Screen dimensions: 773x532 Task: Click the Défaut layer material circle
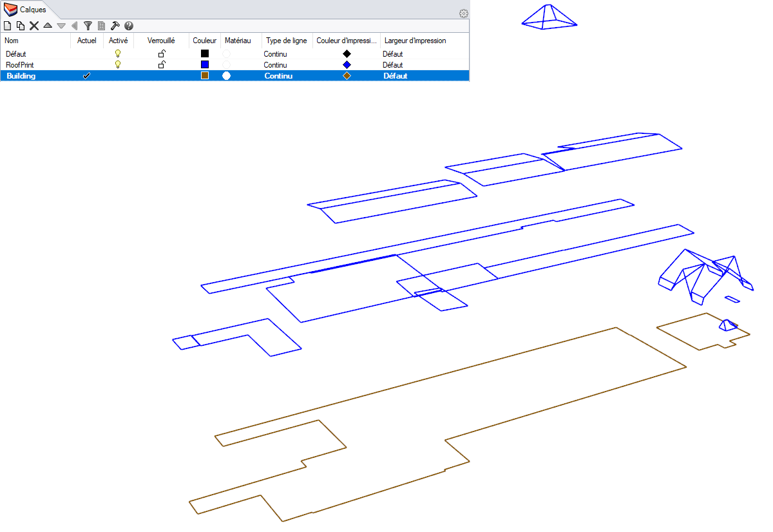[226, 54]
